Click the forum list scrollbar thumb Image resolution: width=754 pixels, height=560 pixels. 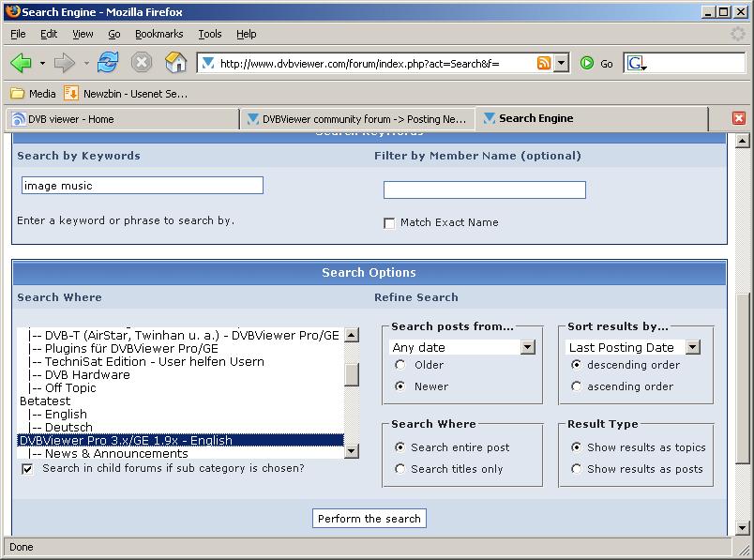pos(352,375)
